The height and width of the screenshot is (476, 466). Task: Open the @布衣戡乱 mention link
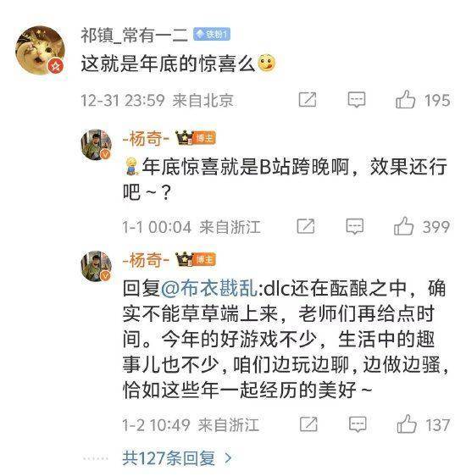[209, 288]
